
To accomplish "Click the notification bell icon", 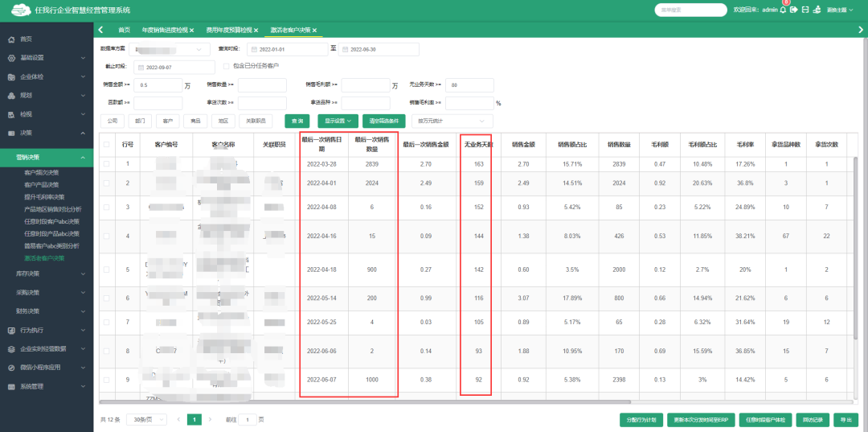I will (784, 10).
